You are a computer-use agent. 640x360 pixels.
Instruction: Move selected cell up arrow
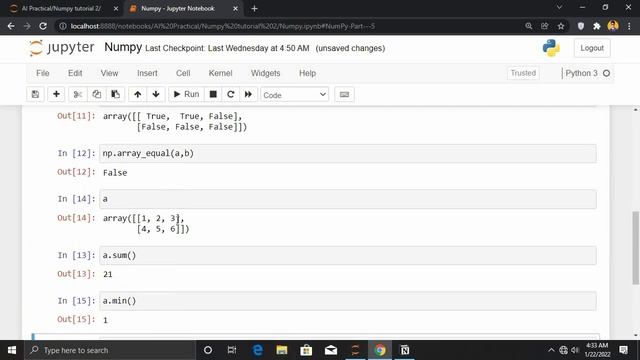point(138,94)
